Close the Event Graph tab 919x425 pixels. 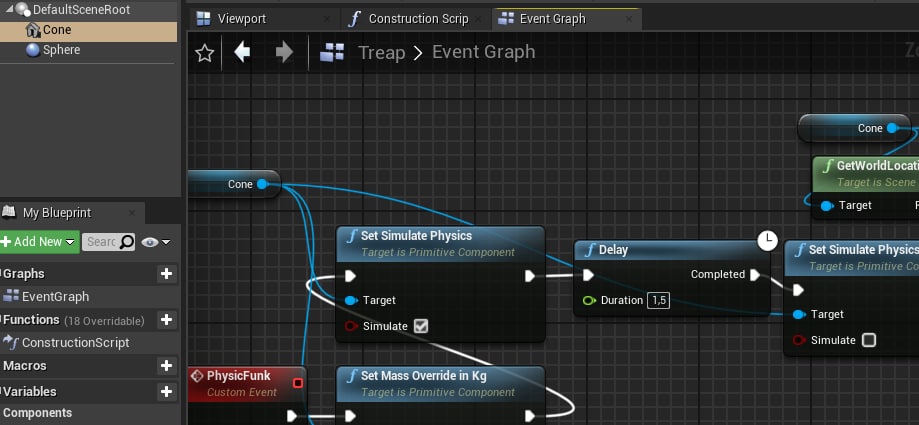pyautogui.click(x=629, y=19)
